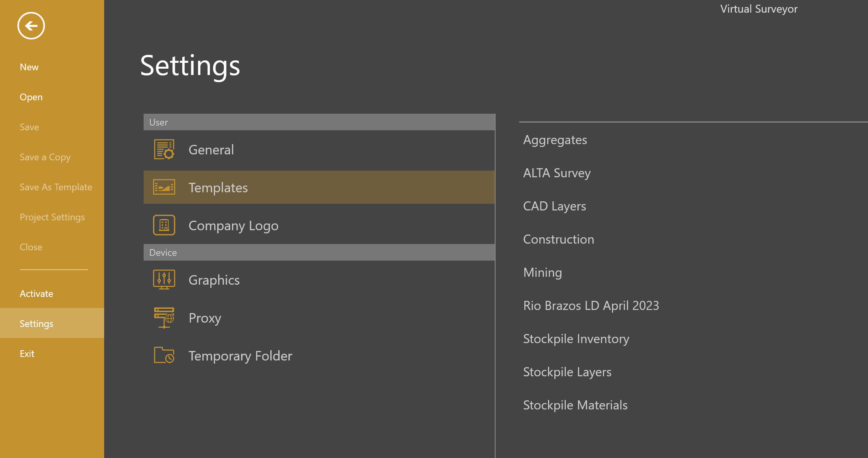Click the back arrow icon
Image resolution: width=868 pixels, height=458 pixels.
click(31, 26)
